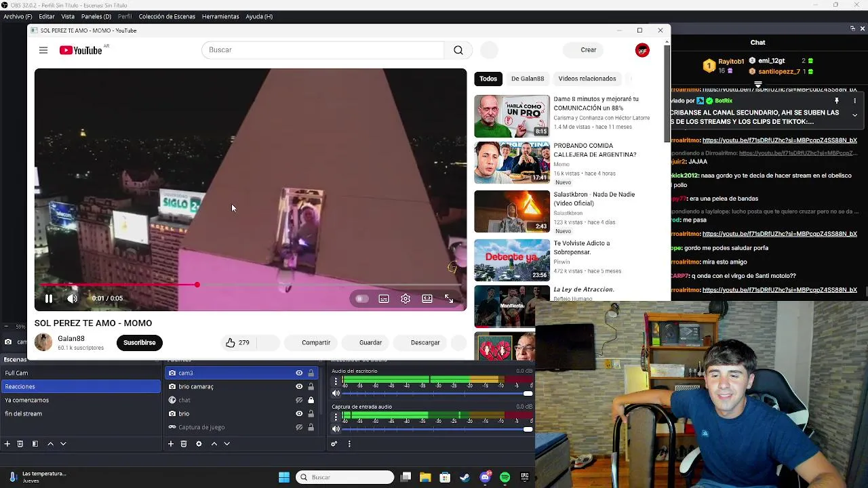
Task: Move selected source down
Action: pos(227,444)
